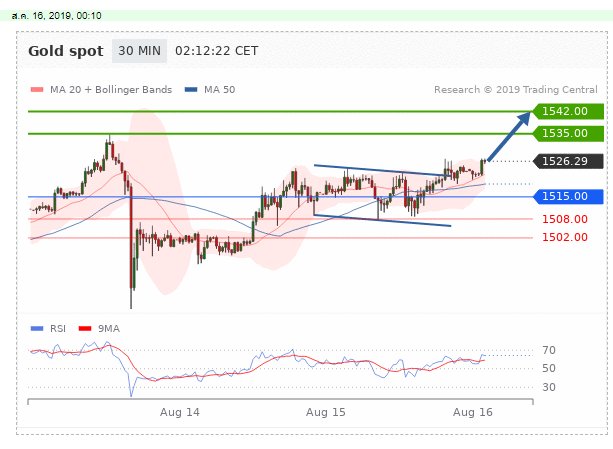Click the RSI 30 axis value
The width and height of the screenshot is (613, 449).
click(x=549, y=387)
